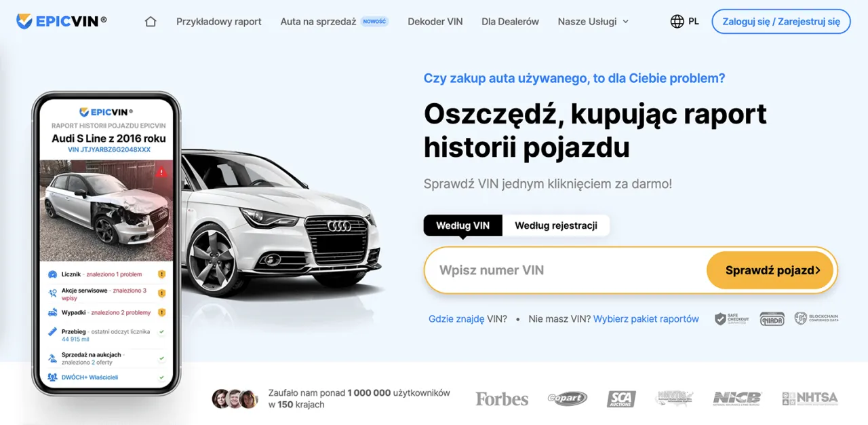Expand the Nasze Usługi dropdown menu

click(x=593, y=22)
